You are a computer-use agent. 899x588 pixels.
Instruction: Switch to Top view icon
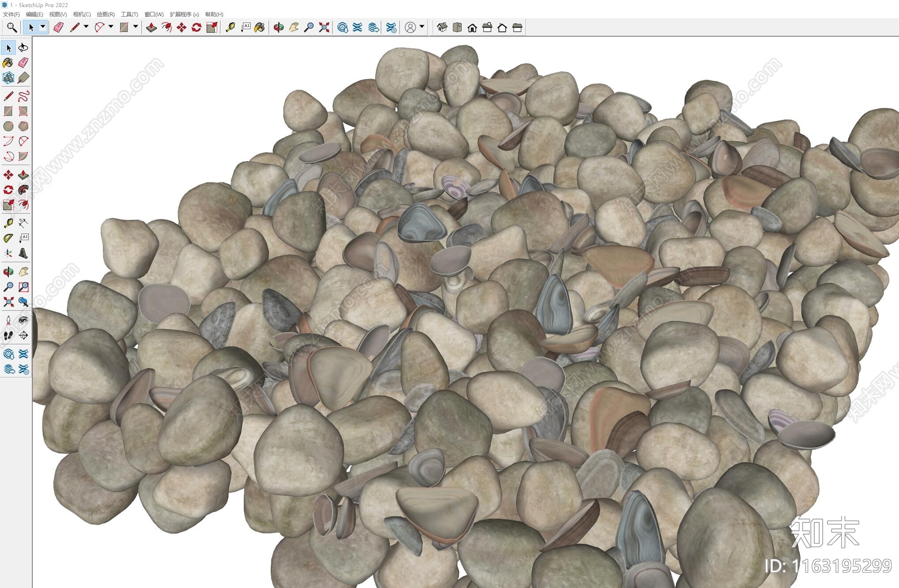click(x=457, y=27)
